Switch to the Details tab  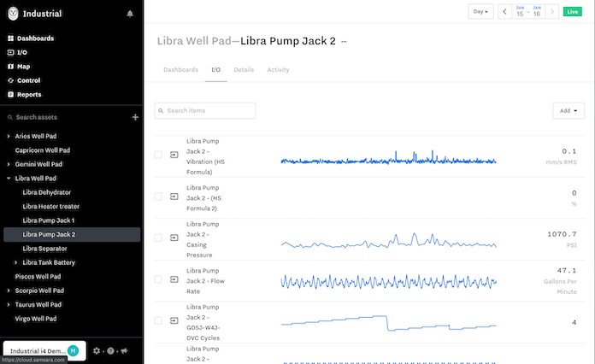[x=244, y=70]
